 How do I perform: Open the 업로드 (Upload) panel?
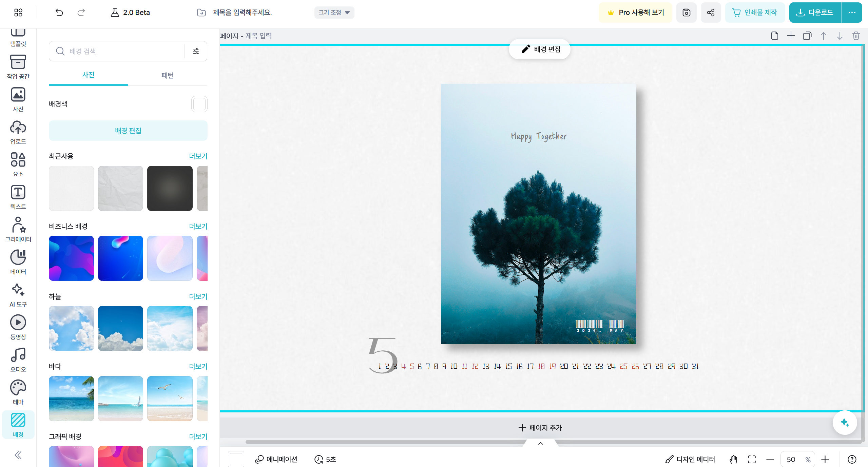tap(18, 132)
